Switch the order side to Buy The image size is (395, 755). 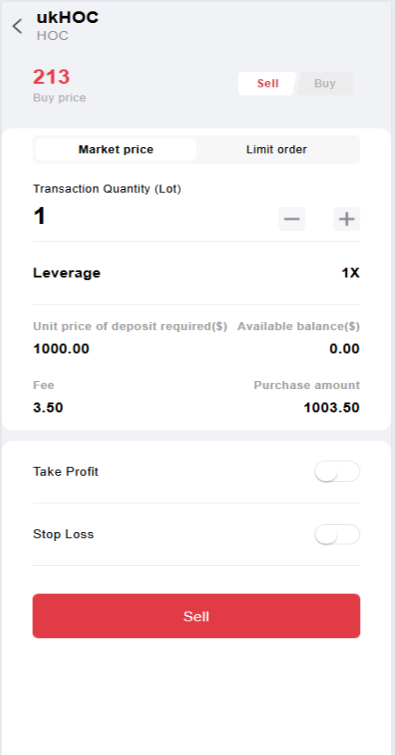click(325, 83)
